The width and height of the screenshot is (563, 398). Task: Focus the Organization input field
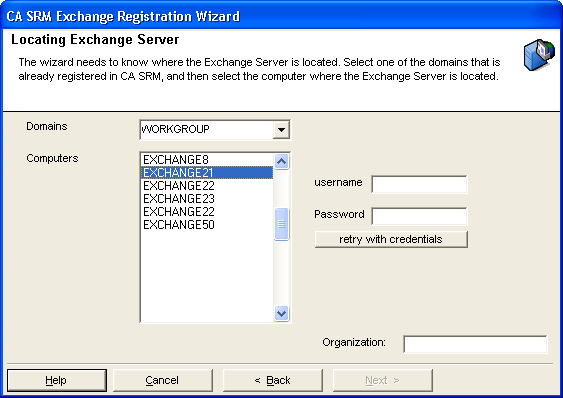[x=475, y=344]
